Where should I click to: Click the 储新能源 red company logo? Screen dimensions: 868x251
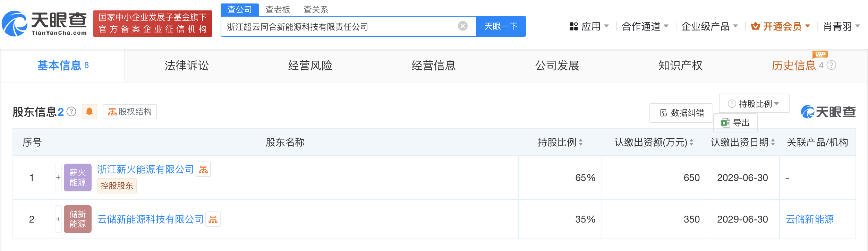(x=77, y=219)
